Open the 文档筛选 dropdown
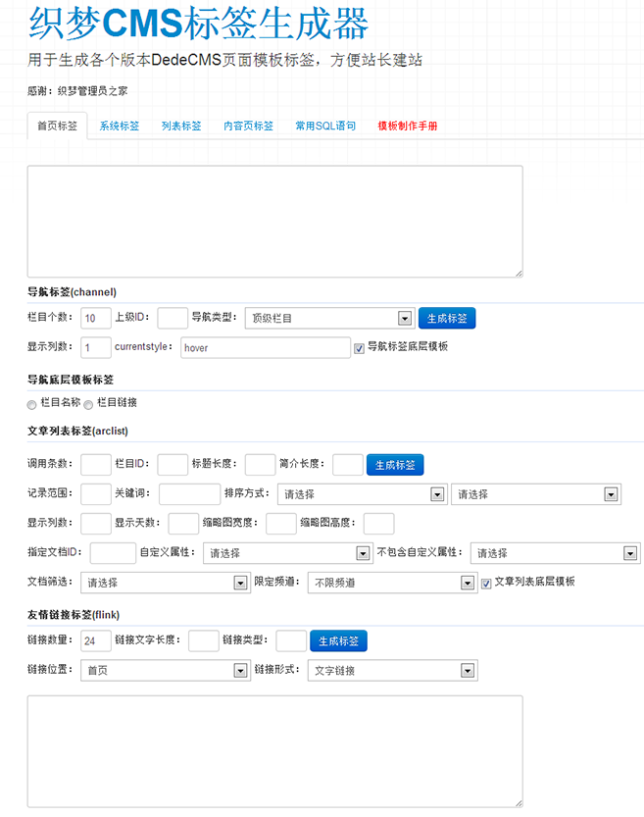The height and width of the screenshot is (817, 644). pos(164,583)
